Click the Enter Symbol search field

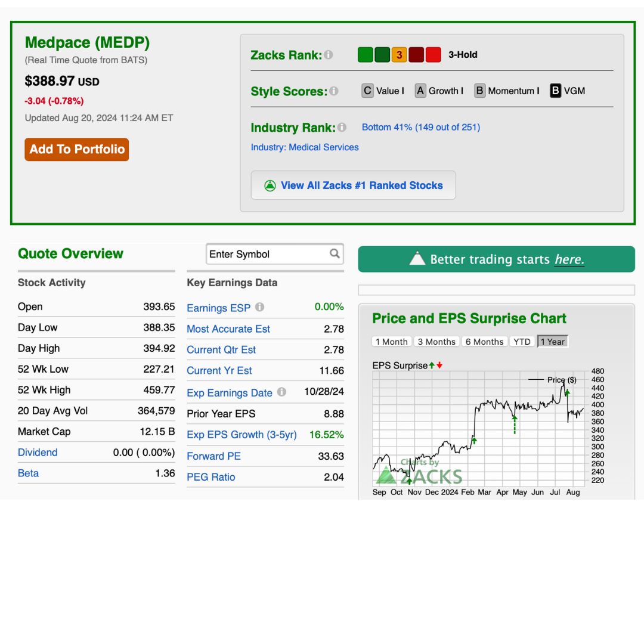click(275, 254)
